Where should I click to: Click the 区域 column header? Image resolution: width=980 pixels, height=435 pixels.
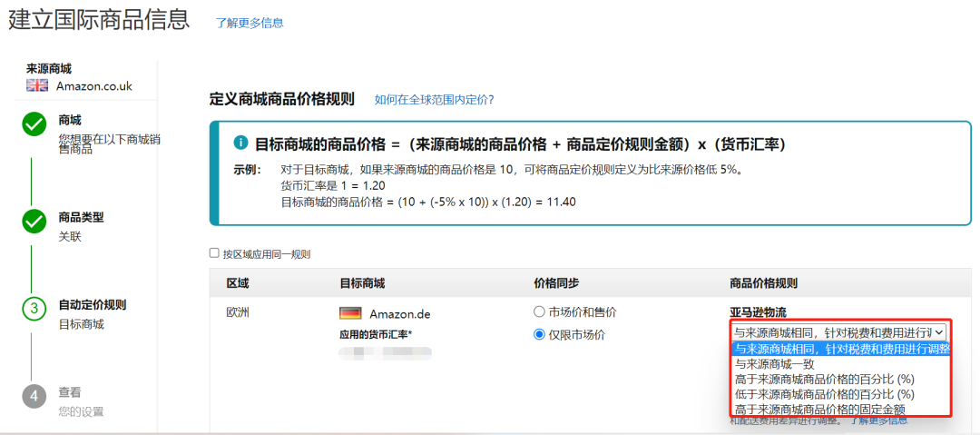tap(238, 283)
